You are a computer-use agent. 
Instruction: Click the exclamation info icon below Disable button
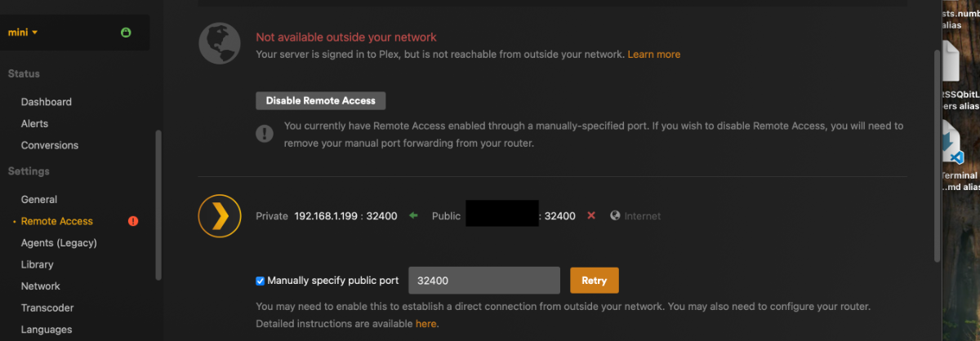[265, 133]
